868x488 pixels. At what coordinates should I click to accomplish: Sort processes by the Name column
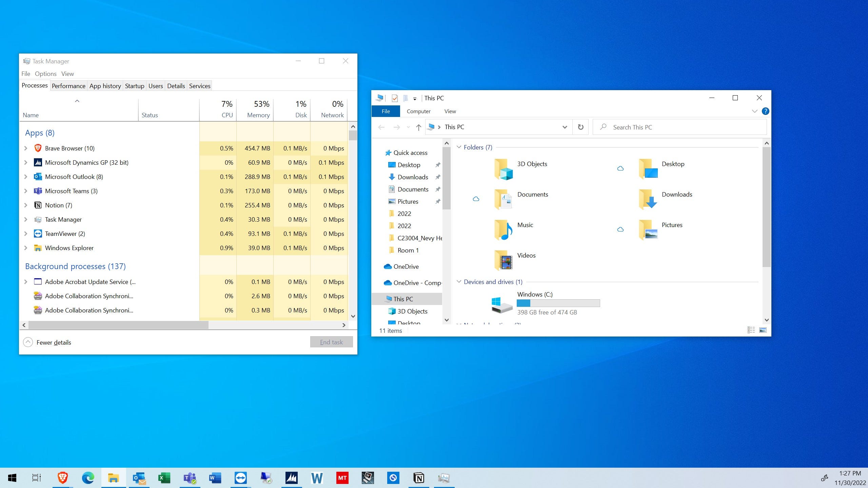point(79,109)
